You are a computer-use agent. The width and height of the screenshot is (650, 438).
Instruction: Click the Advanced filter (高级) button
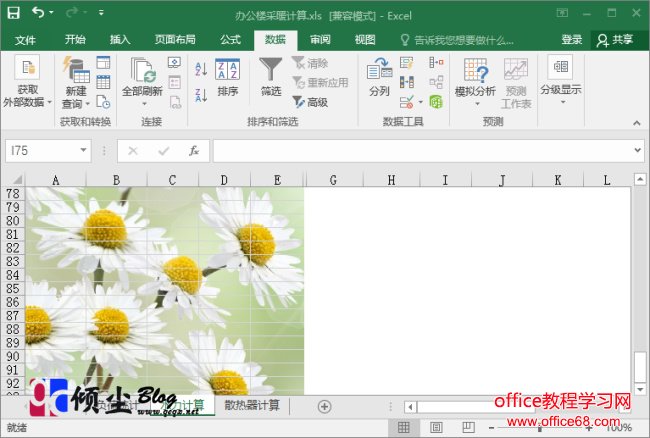point(310,102)
